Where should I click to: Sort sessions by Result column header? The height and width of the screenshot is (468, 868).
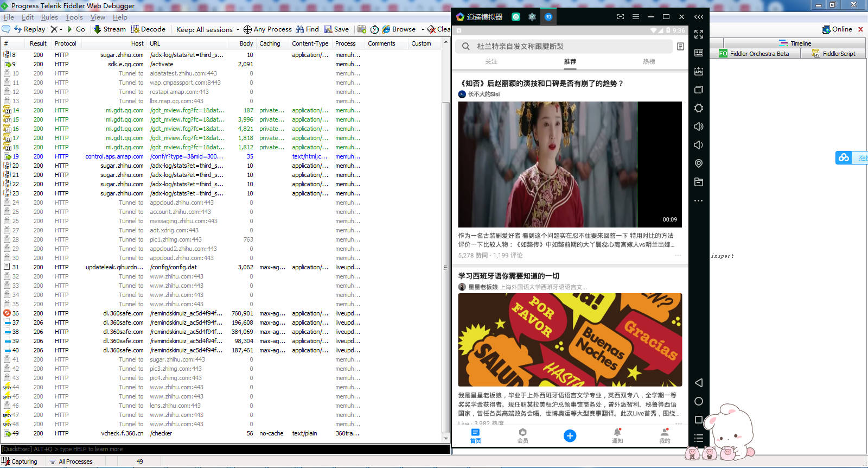[x=38, y=43]
